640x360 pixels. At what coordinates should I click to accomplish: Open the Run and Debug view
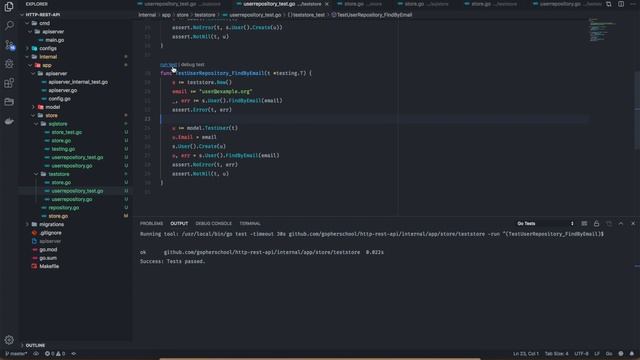(x=9, y=64)
